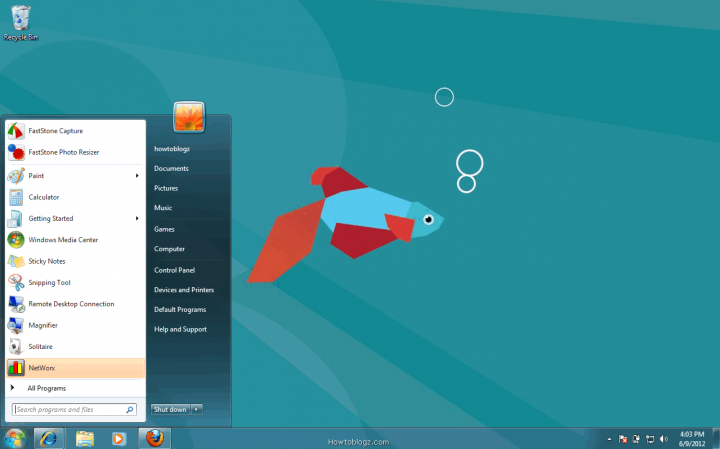
Task: Start Windows Media Center
Action: [62, 240]
